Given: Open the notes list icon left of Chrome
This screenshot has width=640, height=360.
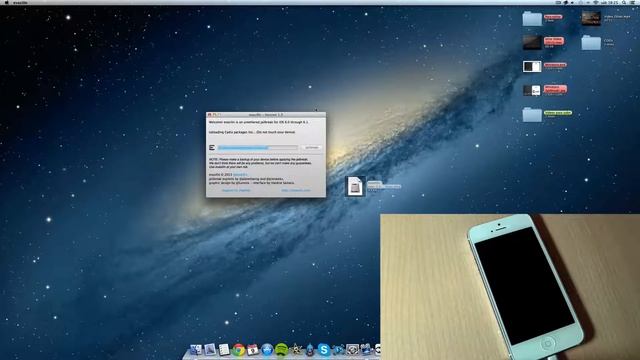Looking at the screenshot, I should tap(224, 350).
